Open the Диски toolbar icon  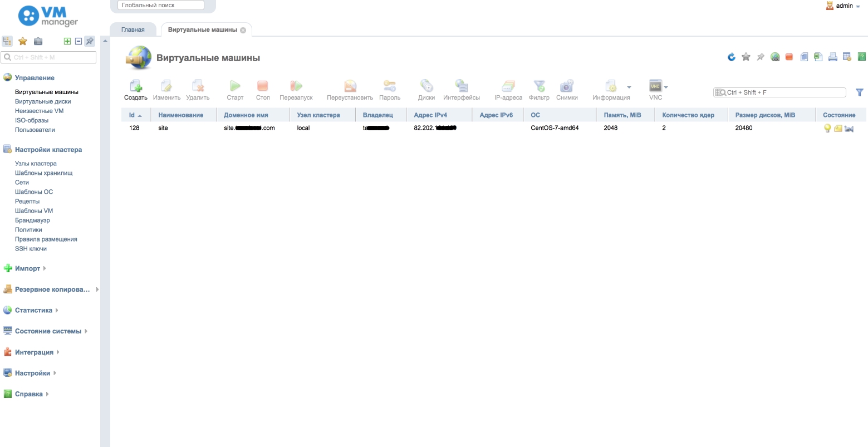point(426,86)
